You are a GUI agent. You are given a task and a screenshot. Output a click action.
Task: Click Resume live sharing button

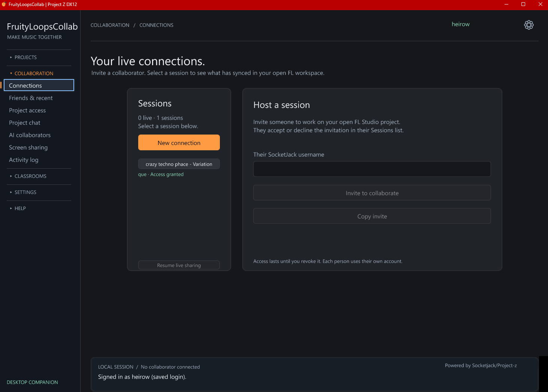pyautogui.click(x=179, y=265)
